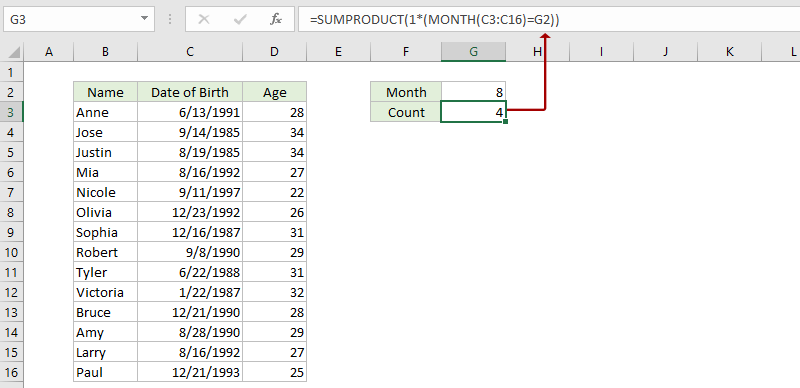Select the cell with name Olivia
Viewport: 800px width, 388px height.
(105, 212)
